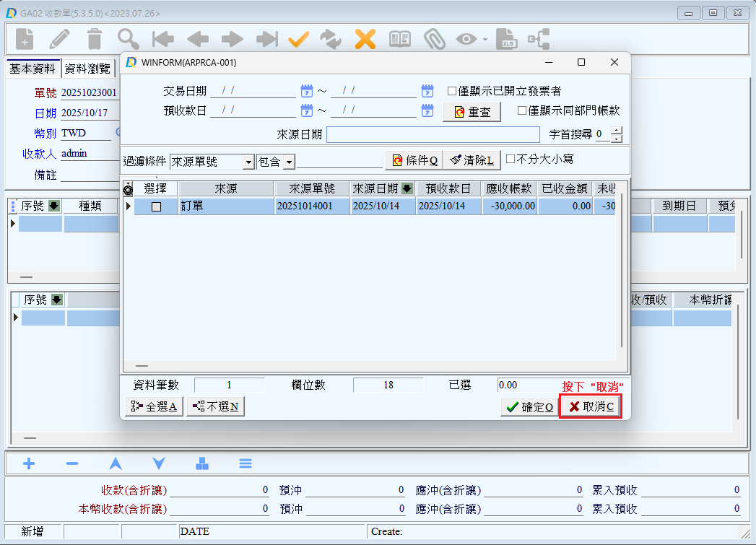Image resolution: width=756 pixels, height=545 pixels.
Task: Open the 包含 condition dropdown
Action: tap(289, 162)
